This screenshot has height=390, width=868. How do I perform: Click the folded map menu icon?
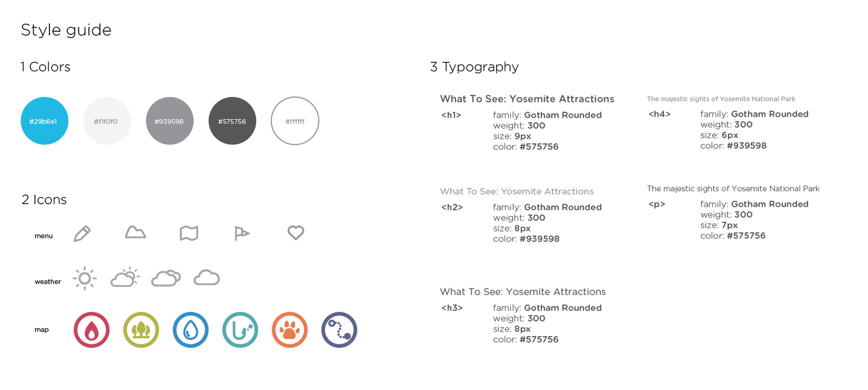click(x=189, y=234)
